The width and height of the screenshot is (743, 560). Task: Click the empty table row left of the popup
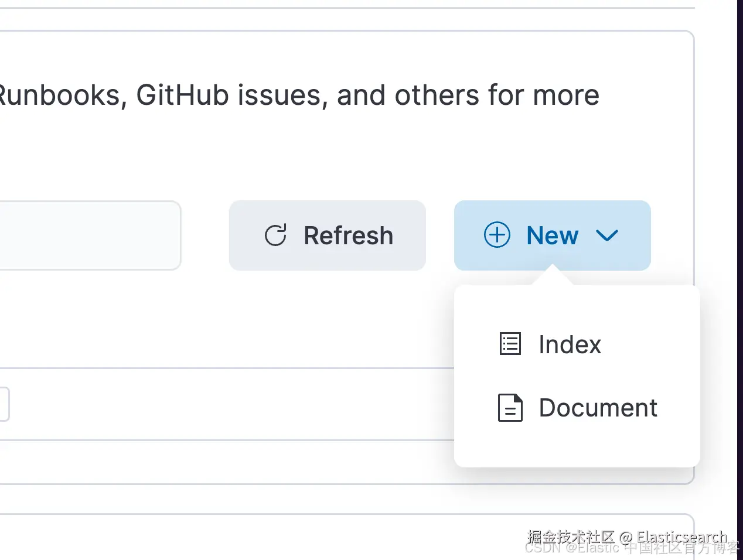[x=234, y=404]
